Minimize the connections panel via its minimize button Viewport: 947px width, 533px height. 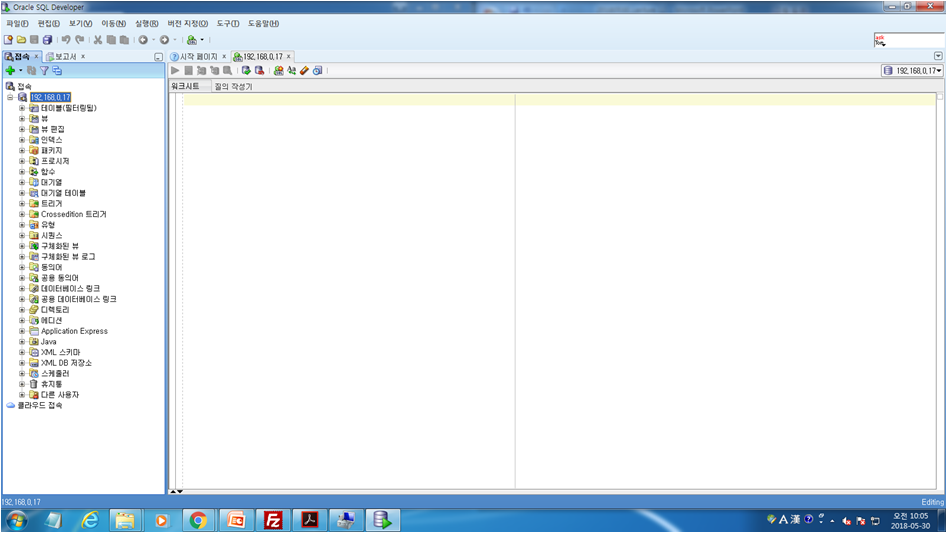pyautogui.click(x=158, y=57)
